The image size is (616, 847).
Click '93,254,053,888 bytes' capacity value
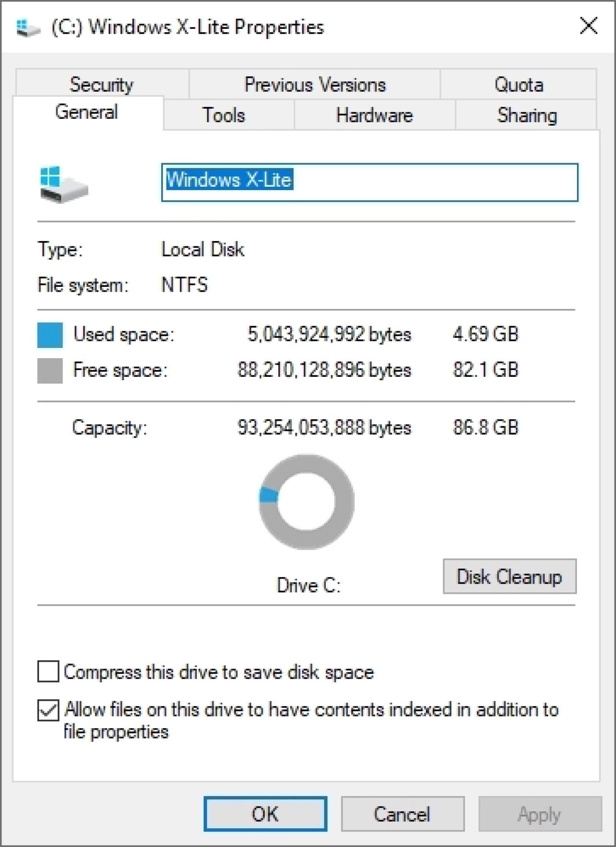coord(324,427)
